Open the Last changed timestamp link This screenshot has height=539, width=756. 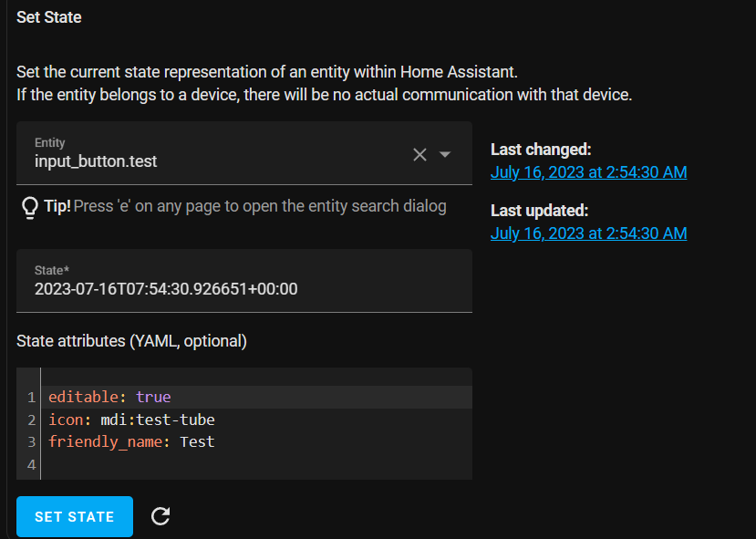[588, 171]
